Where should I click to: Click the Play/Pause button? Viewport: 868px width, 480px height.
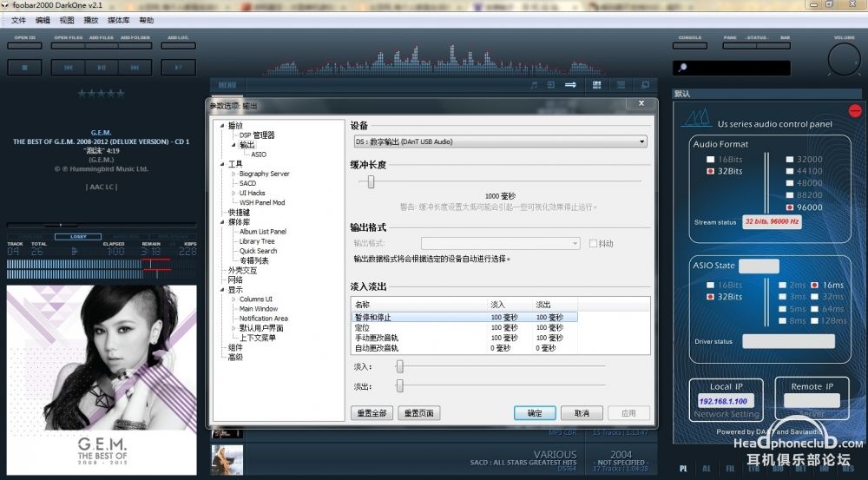pos(102,68)
